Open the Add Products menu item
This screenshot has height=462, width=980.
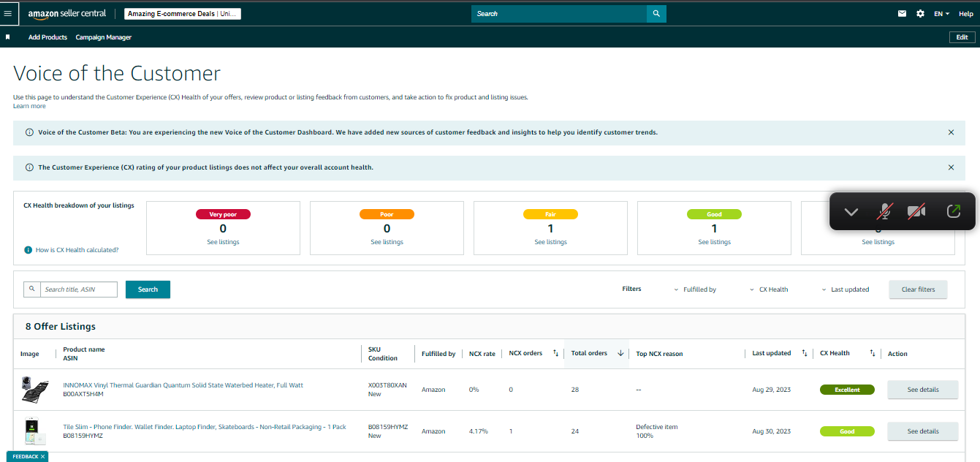tap(48, 37)
